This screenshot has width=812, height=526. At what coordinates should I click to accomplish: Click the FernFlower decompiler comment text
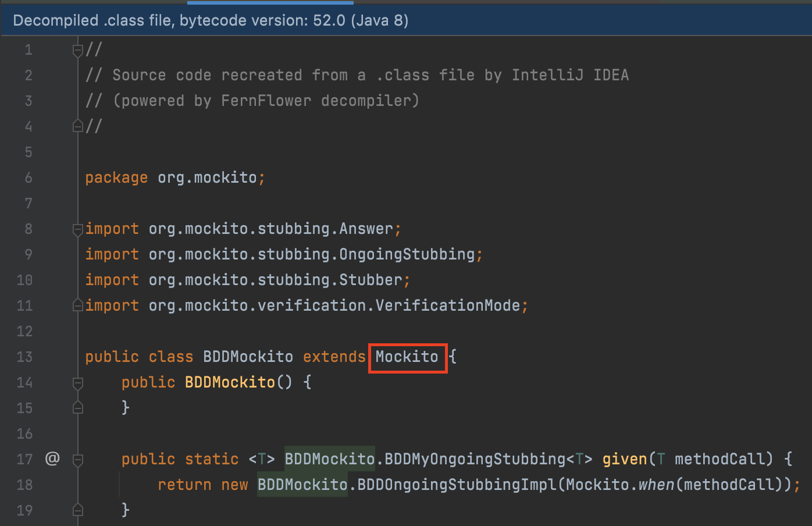click(x=252, y=101)
